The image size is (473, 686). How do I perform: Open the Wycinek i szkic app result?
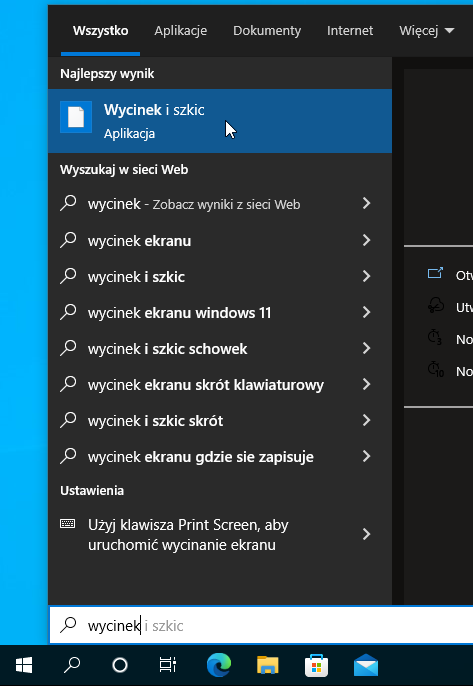tap(220, 121)
